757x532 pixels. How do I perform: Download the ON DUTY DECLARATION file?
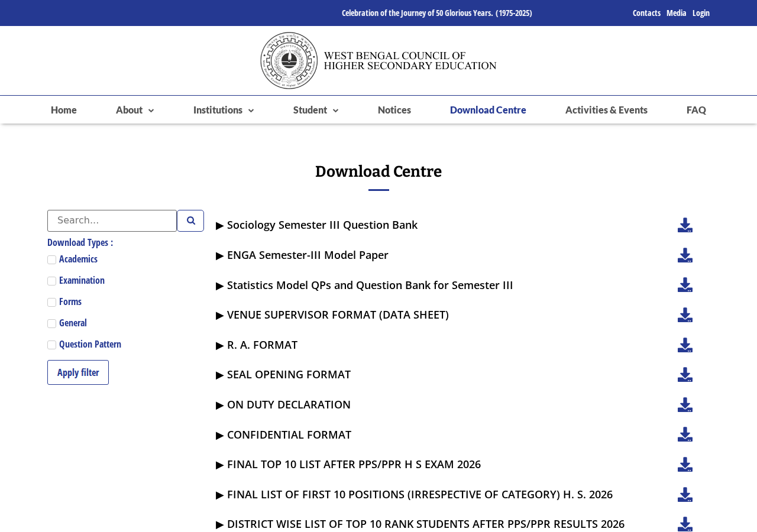(685, 405)
